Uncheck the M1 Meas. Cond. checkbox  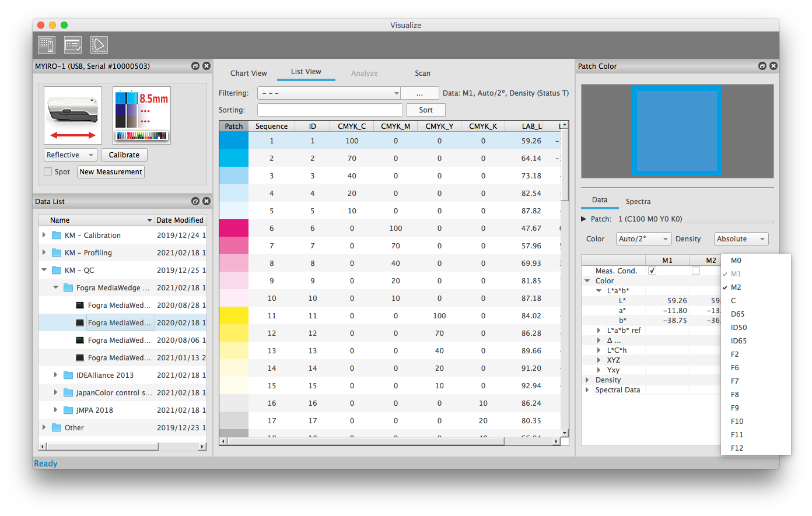652,271
